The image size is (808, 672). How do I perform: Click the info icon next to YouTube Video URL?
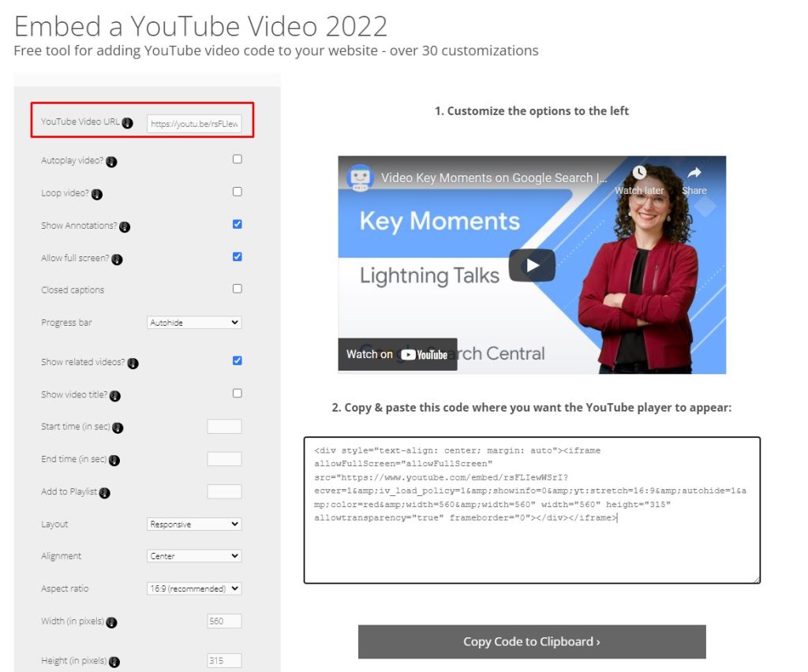pyautogui.click(x=127, y=123)
